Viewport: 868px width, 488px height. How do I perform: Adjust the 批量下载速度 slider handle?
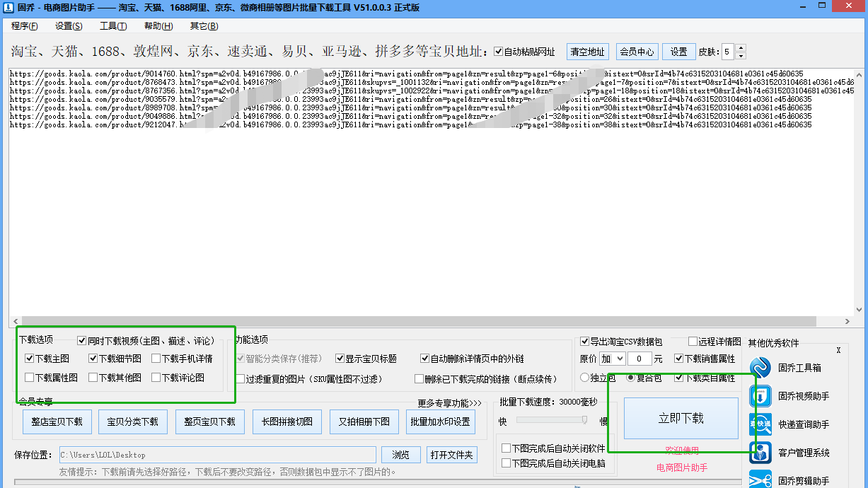pos(584,420)
